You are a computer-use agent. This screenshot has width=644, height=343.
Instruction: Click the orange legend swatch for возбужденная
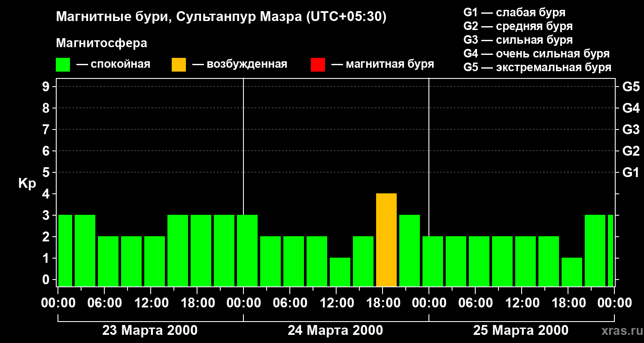(179, 65)
